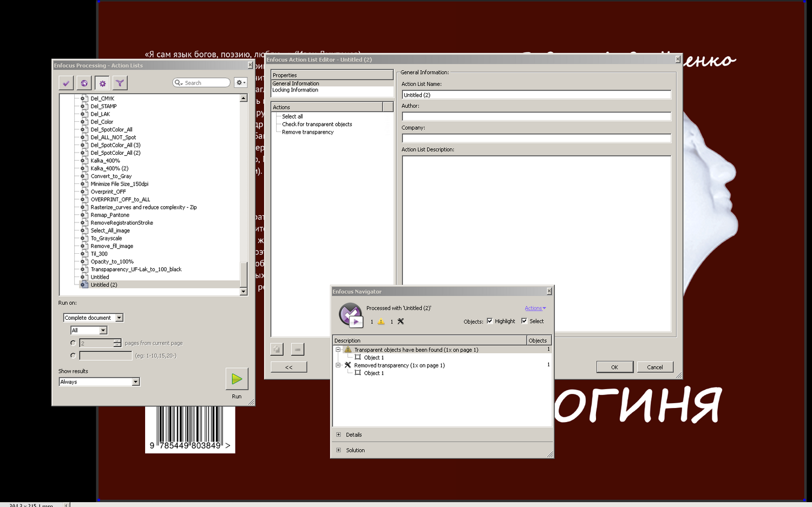The width and height of the screenshot is (812, 507).
Task: Select the Del_STAMP action list
Action: click(x=103, y=106)
